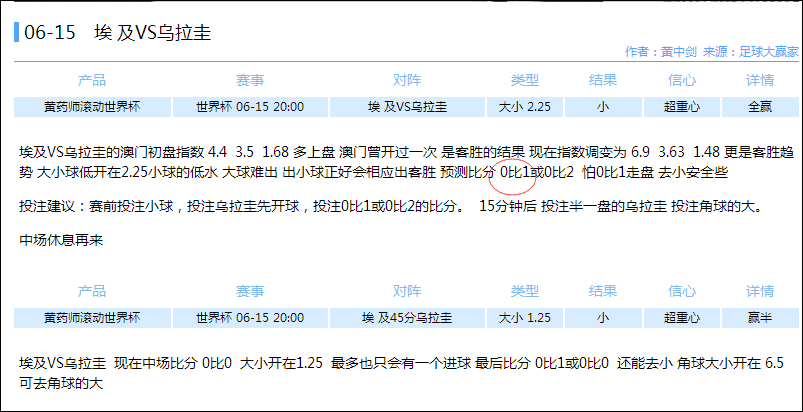Select 黄药师滚动世界杯 cell in the 赢半 row
The width and height of the screenshot is (803, 412).
(x=92, y=318)
